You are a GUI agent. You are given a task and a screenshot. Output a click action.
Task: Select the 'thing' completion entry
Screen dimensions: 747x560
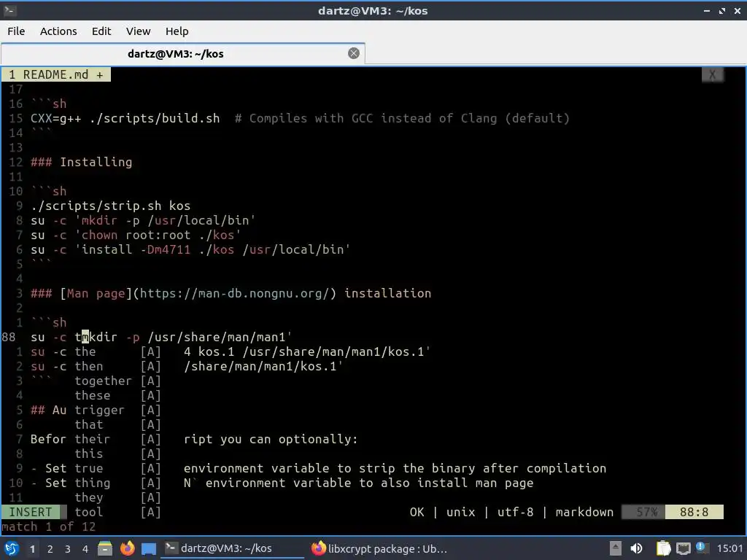point(118,483)
